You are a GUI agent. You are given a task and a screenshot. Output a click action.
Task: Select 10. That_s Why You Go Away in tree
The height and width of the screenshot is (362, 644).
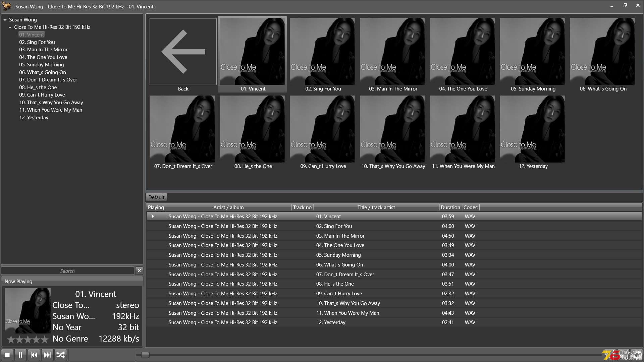click(x=51, y=103)
